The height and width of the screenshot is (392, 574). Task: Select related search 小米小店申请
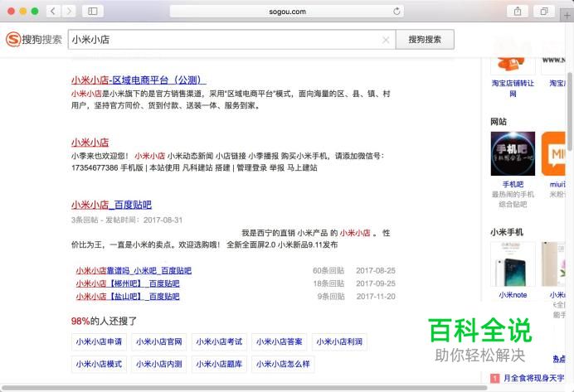(99, 342)
